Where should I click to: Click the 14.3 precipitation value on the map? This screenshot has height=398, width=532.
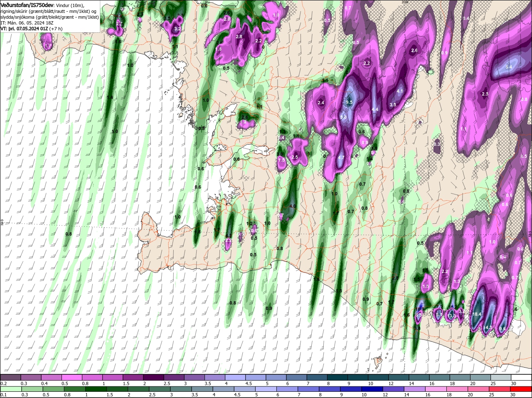pos(488,328)
